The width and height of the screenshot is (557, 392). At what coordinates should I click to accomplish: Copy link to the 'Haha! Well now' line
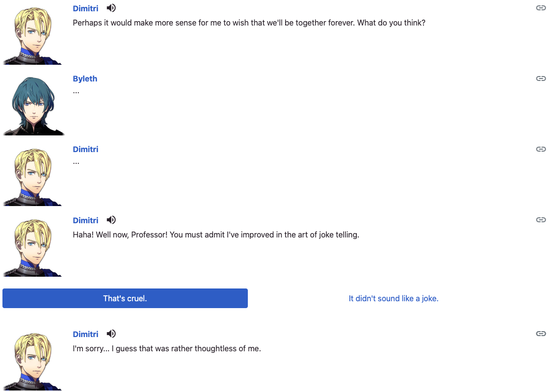pyautogui.click(x=541, y=220)
